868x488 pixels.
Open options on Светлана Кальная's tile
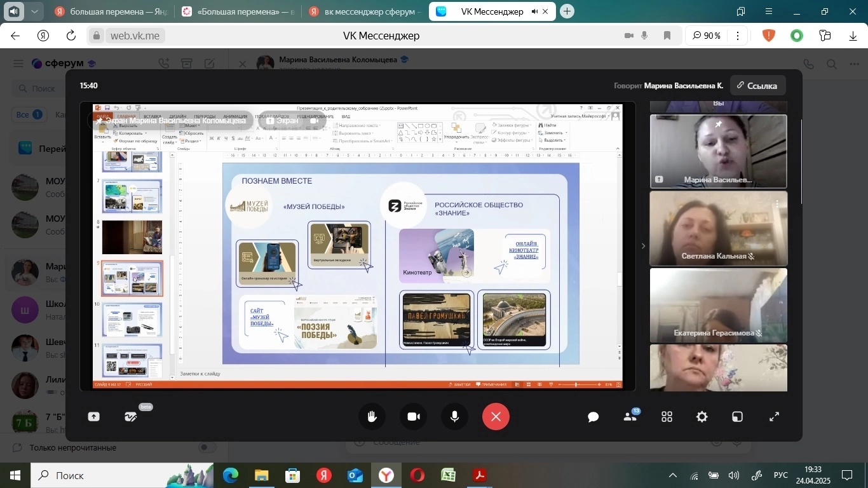coord(777,204)
